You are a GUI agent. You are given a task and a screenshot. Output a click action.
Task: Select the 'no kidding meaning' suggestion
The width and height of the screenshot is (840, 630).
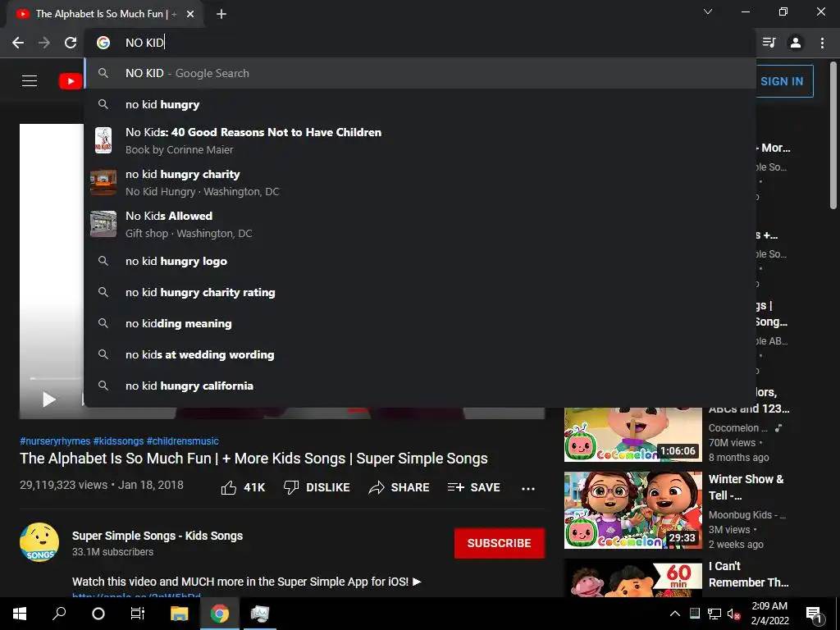click(420, 323)
